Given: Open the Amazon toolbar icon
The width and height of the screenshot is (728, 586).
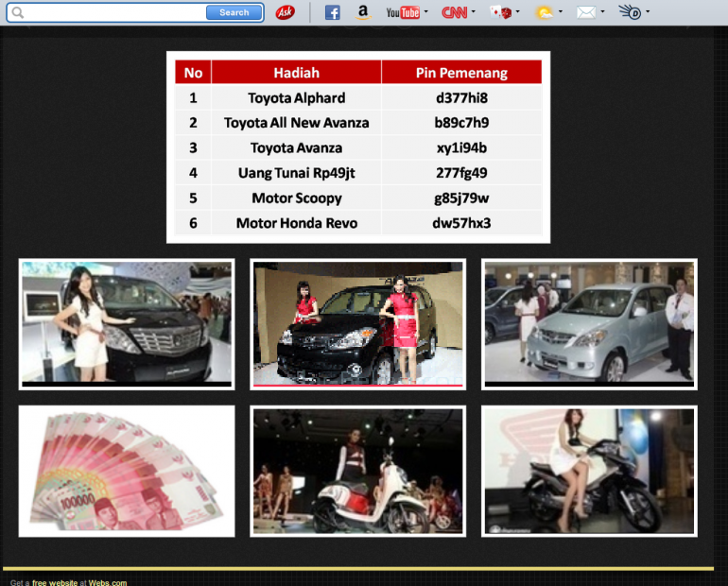Looking at the screenshot, I should [363, 12].
